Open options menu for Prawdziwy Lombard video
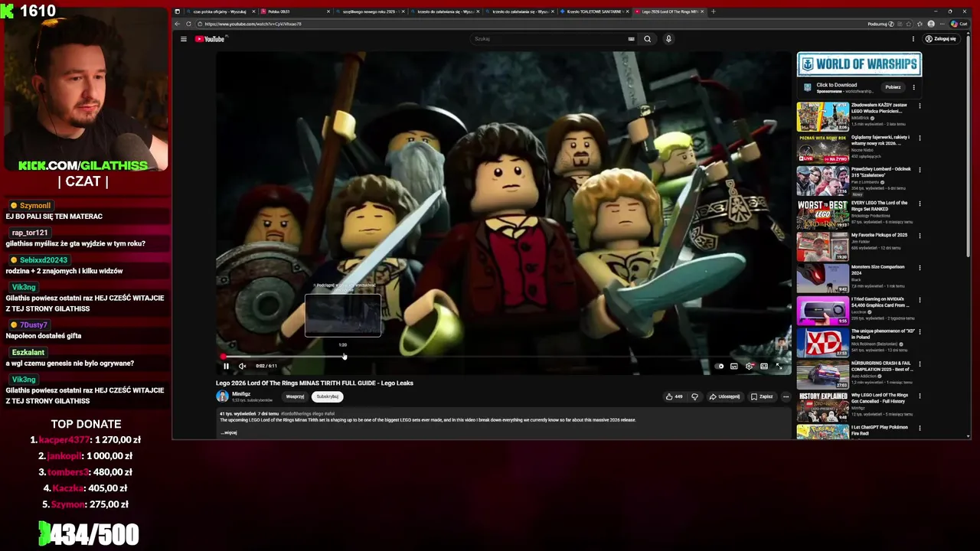Viewport: 980px width, 551px height. point(920,171)
